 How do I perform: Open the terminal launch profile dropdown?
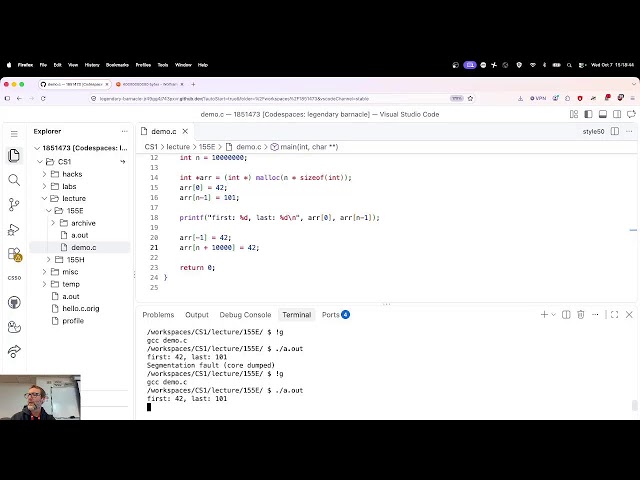553,315
